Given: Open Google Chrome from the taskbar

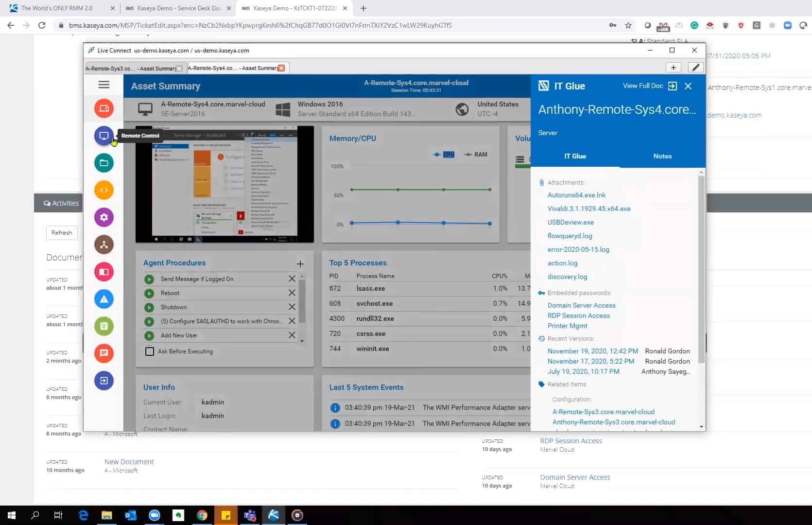Looking at the screenshot, I should coord(202,515).
